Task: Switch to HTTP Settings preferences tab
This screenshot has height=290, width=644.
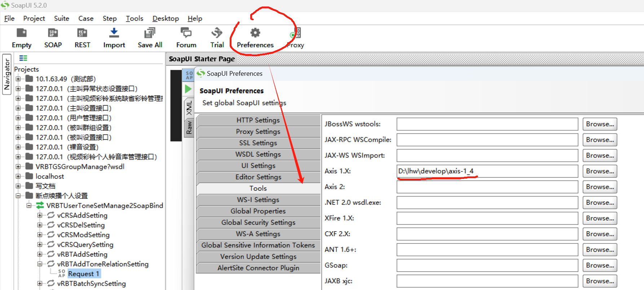Action: (258, 120)
